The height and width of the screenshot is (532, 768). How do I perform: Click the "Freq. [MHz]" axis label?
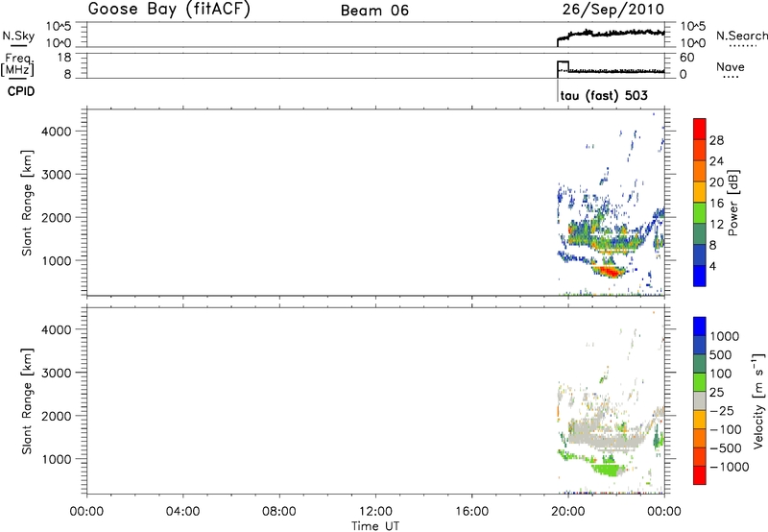click(17, 64)
